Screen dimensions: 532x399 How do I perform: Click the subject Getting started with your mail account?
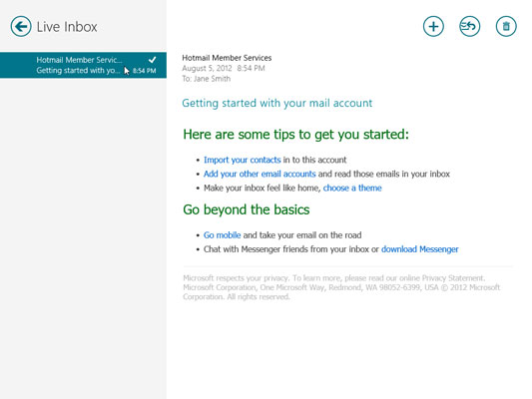click(276, 103)
